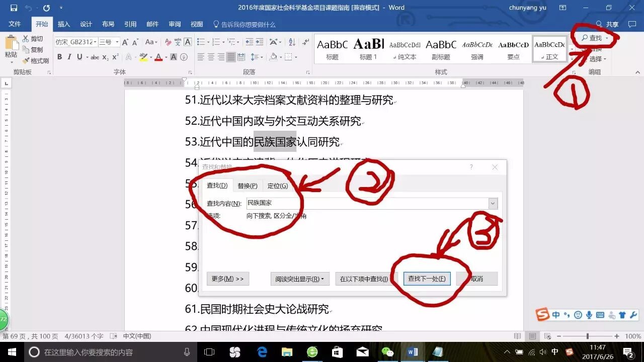The height and width of the screenshot is (362, 644).
Task: Toggle Subscript x₂ formatting
Action: (106, 57)
